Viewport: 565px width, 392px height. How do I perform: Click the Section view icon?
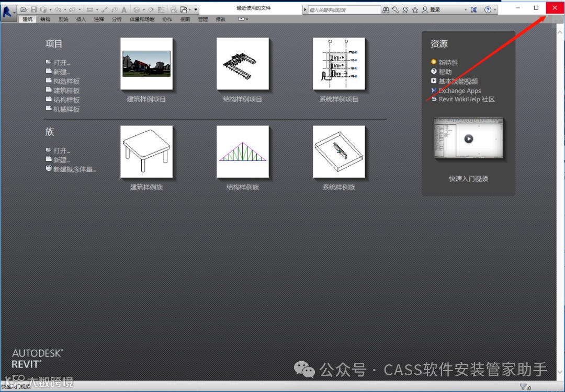(151, 10)
